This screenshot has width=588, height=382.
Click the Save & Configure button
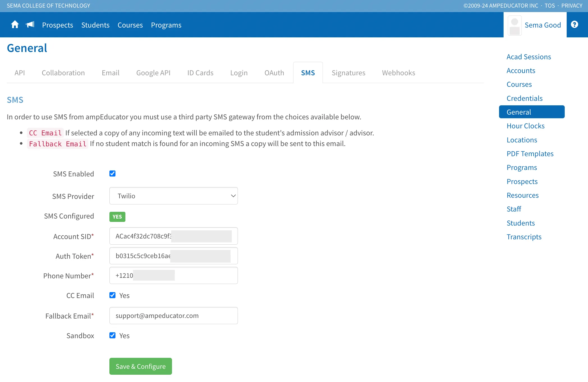141,366
